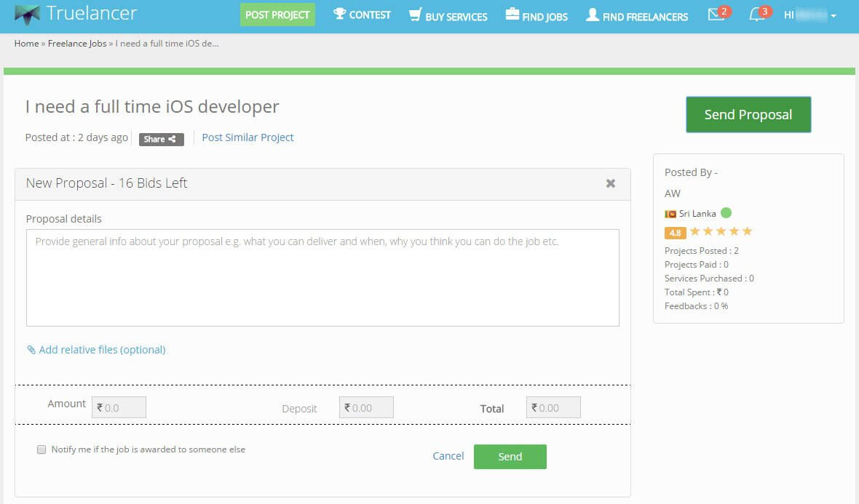859x504 pixels.
Task: Open the Contest menu item
Action: tap(362, 15)
